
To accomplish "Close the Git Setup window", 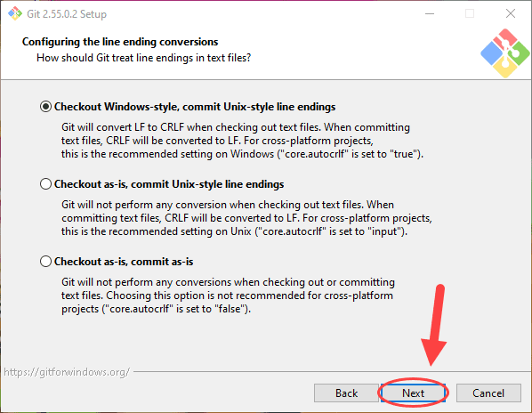I will click(x=511, y=14).
